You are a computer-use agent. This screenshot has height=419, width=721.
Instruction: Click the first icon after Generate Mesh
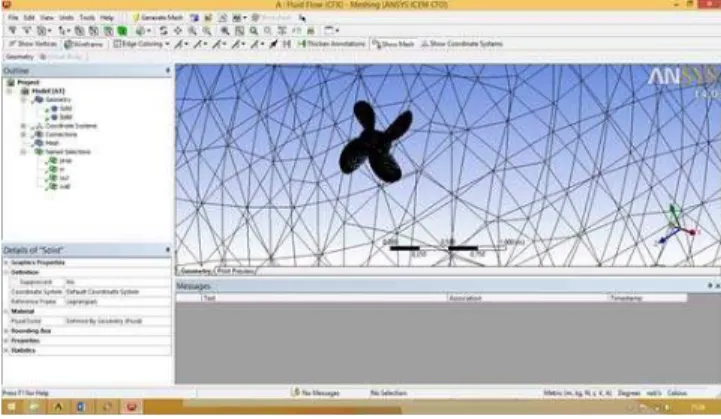point(195,17)
